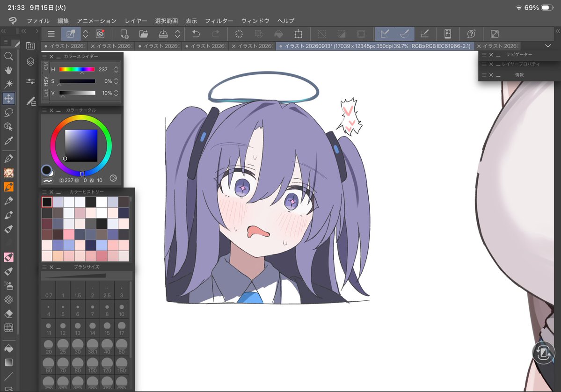Screen dimensions: 561x392
Task: Open Clip Studio swirl icon with red dot
Action: click(100, 34)
